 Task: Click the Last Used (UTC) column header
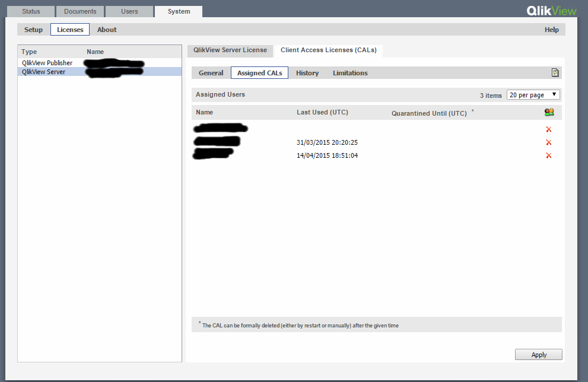click(x=323, y=112)
